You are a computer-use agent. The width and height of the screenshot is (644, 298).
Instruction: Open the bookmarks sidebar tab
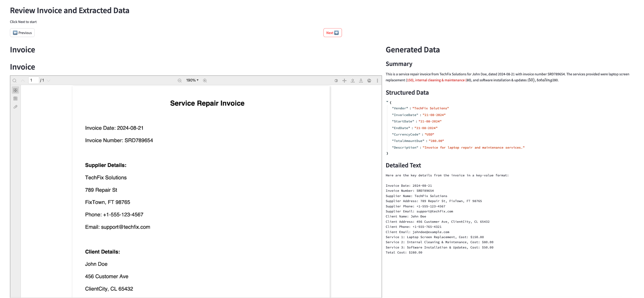tap(16, 98)
